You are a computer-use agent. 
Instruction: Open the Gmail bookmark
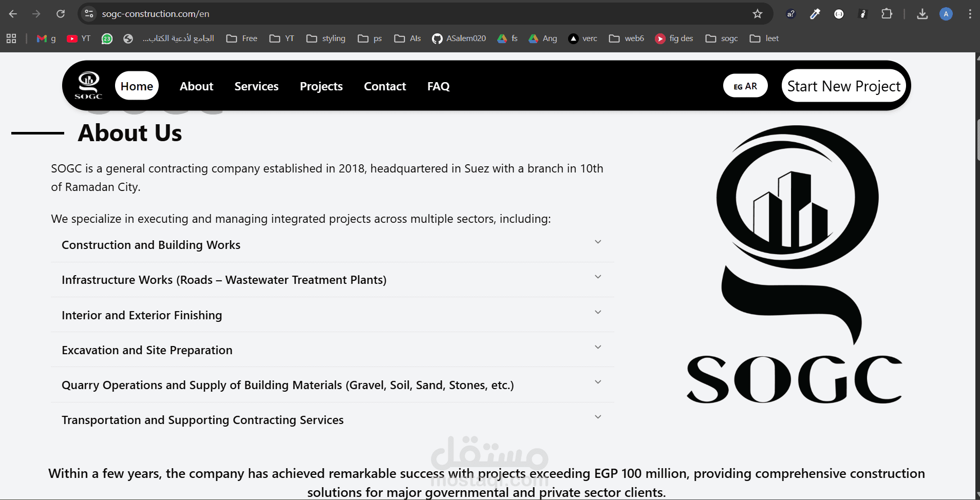pos(46,39)
